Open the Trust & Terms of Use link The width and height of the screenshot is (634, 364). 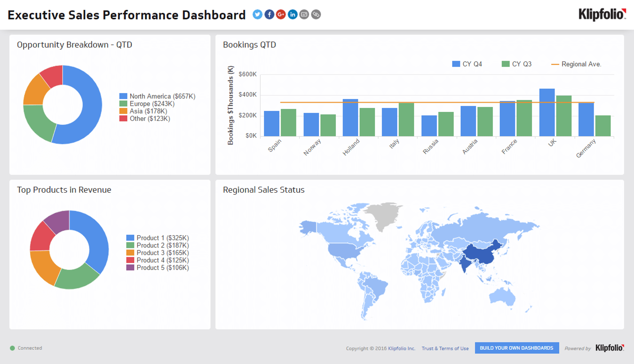point(445,348)
